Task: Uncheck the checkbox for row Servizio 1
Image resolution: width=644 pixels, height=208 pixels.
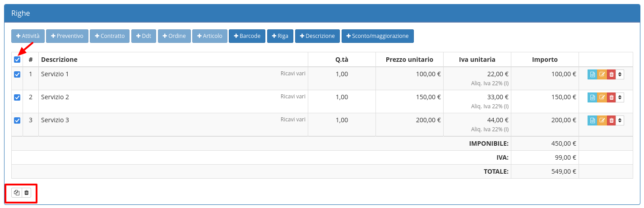Action: point(17,74)
